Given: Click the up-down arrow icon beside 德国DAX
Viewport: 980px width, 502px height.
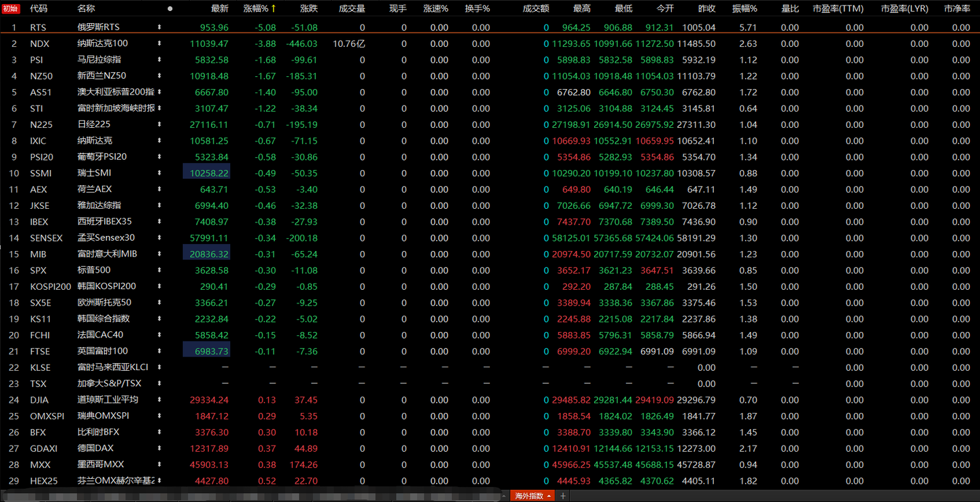Looking at the screenshot, I should (159, 448).
